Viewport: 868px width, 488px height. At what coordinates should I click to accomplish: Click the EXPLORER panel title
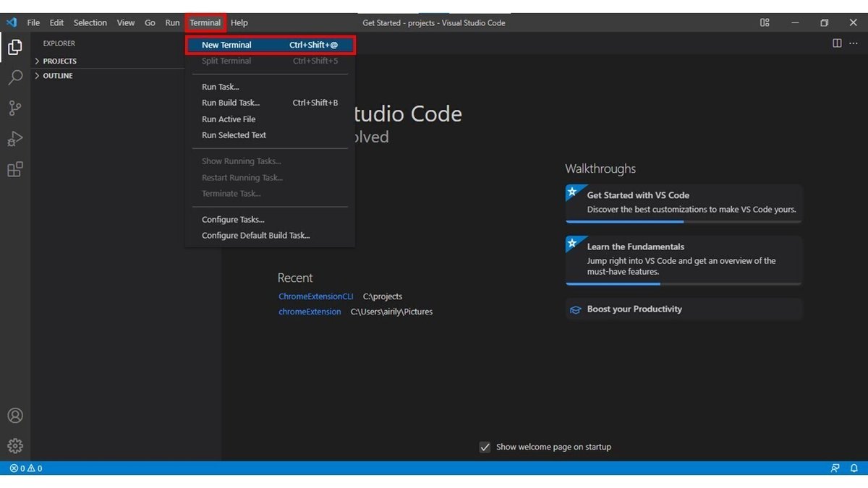pos(59,43)
